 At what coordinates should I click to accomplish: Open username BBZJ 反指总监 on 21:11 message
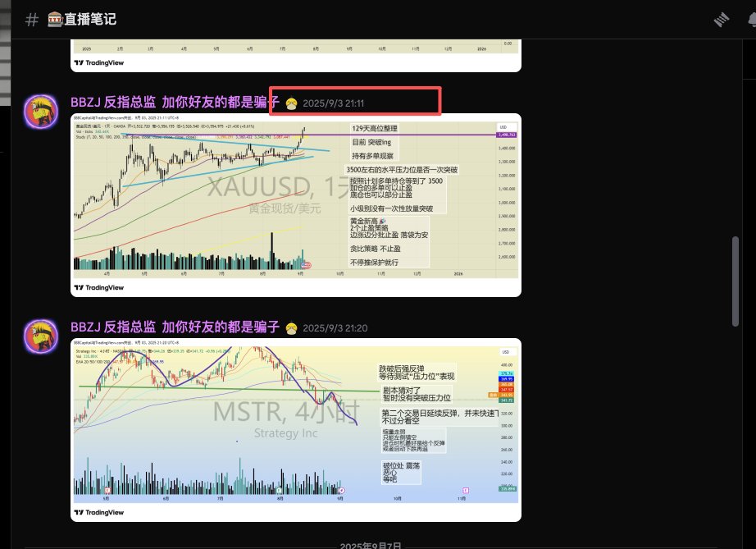click(x=175, y=103)
